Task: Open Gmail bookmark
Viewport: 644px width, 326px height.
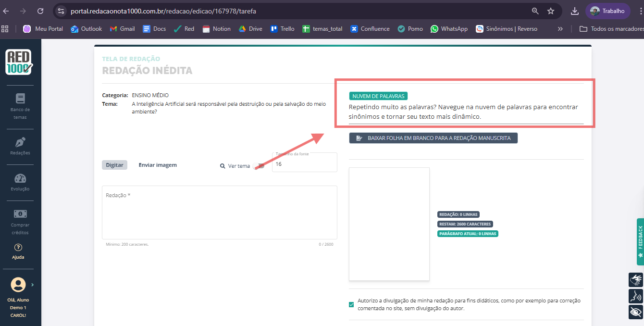Action: [x=123, y=29]
